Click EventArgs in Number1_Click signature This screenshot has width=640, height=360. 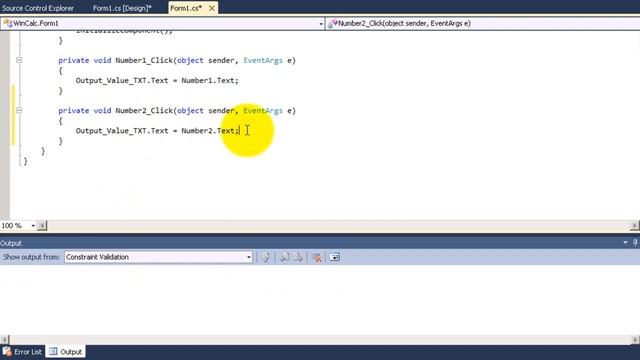tap(263, 60)
